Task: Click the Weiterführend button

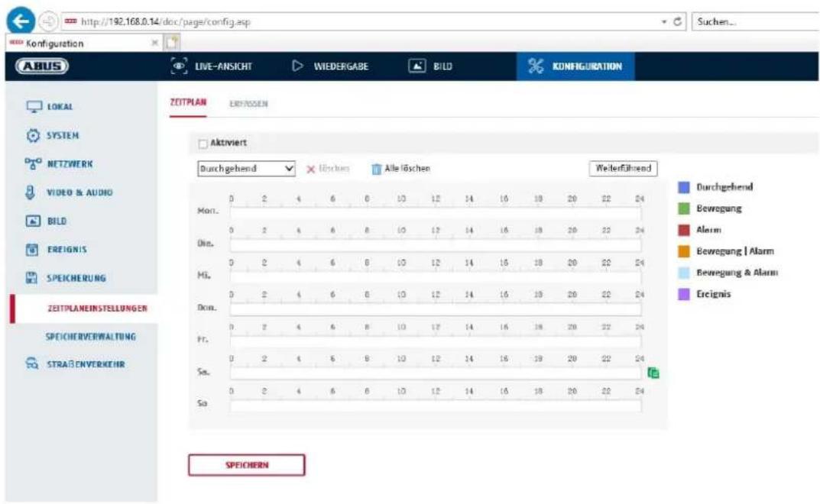Action: tap(624, 168)
